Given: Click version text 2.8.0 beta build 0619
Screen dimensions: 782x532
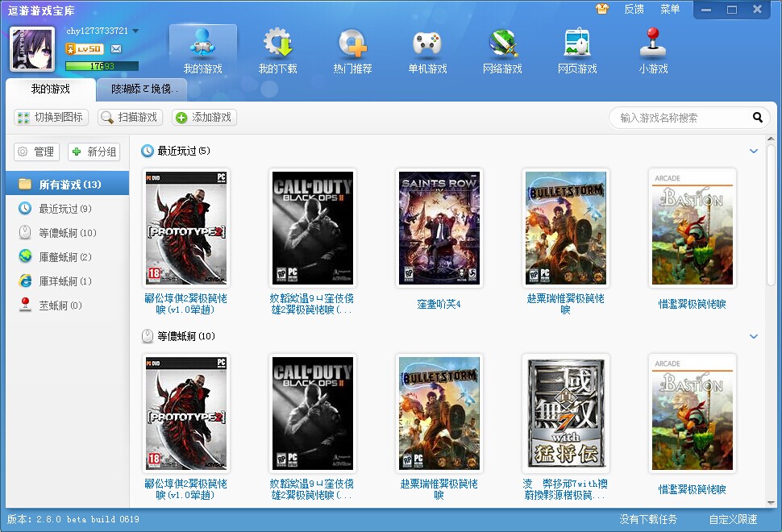Looking at the screenshot, I should pos(73,520).
